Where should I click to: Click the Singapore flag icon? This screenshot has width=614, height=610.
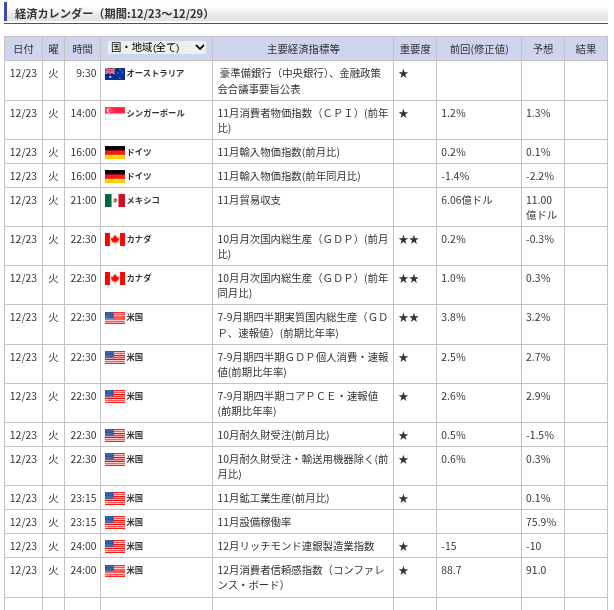tap(115, 113)
